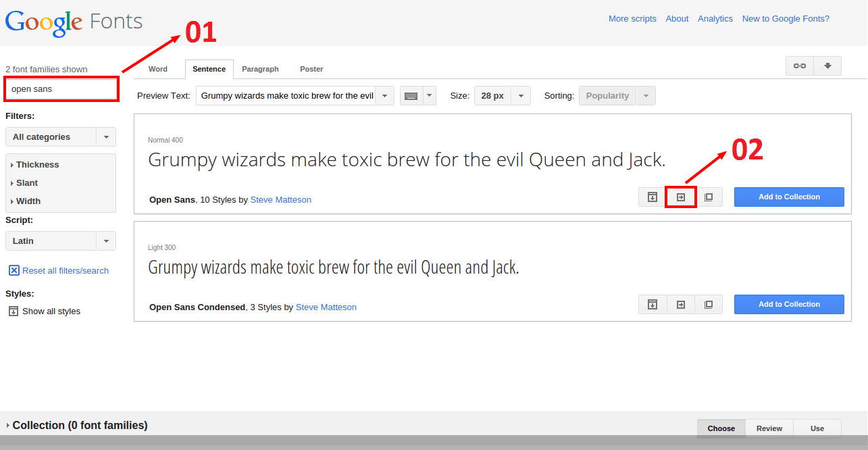This screenshot has height=450, width=868.
Task: Open the Analytics link
Action: (715, 19)
